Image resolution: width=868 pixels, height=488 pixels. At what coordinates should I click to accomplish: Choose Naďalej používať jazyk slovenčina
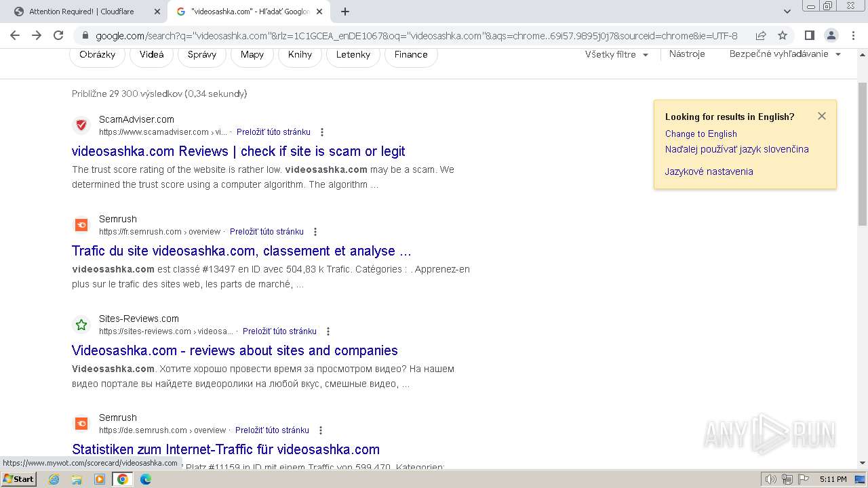(736, 149)
